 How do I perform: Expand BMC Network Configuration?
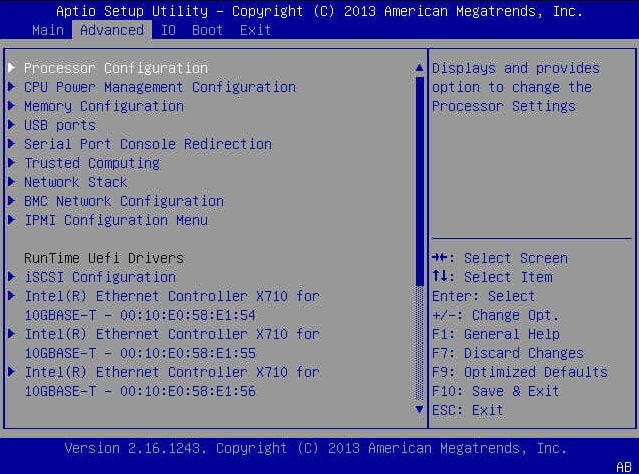pyautogui.click(x=124, y=201)
